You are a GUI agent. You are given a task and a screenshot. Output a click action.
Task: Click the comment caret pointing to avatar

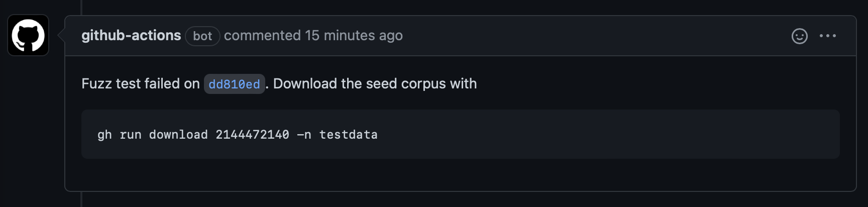click(x=61, y=35)
